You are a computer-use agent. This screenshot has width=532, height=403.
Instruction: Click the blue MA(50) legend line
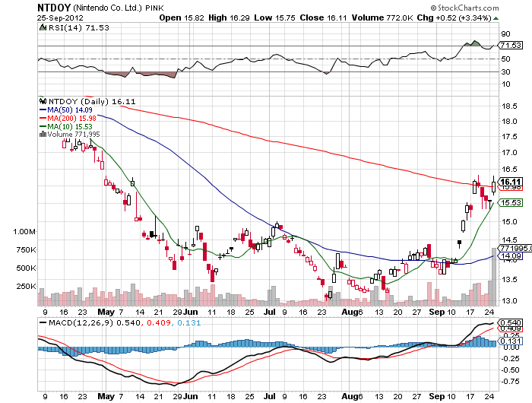(43, 109)
